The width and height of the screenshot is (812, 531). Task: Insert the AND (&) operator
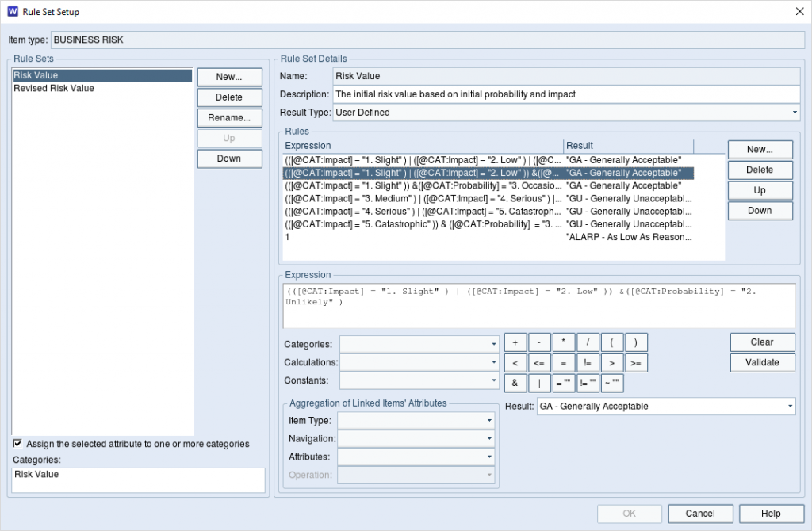(x=514, y=383)
